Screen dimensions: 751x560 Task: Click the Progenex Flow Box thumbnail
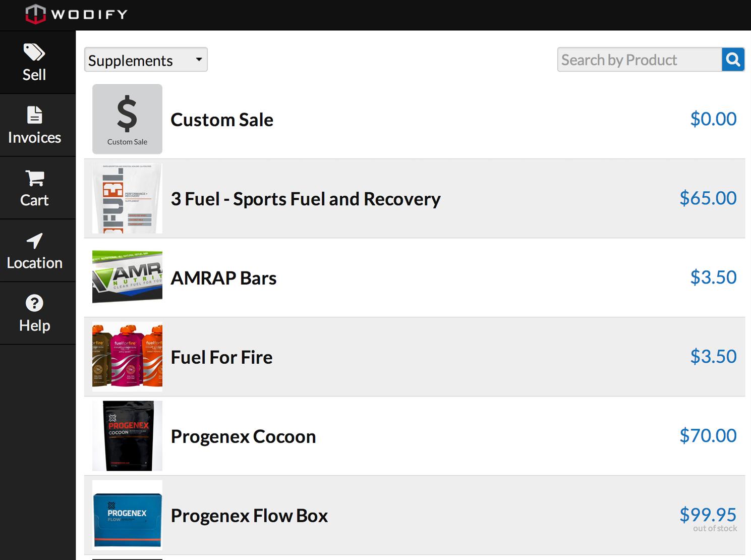[127, 515]
